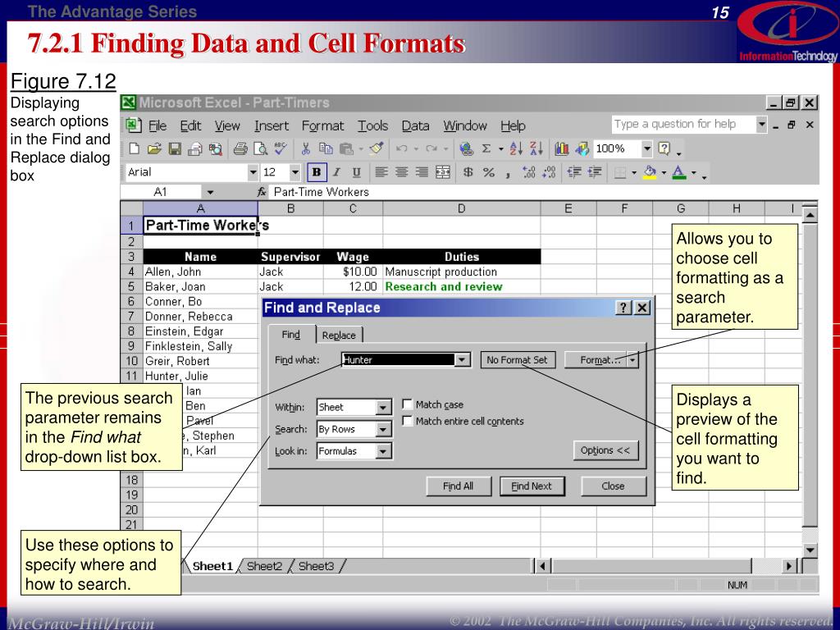This screenshot has width=840, height=630.
Task: Open the Search dropdown showing By Rows
Action: [382, 430]
